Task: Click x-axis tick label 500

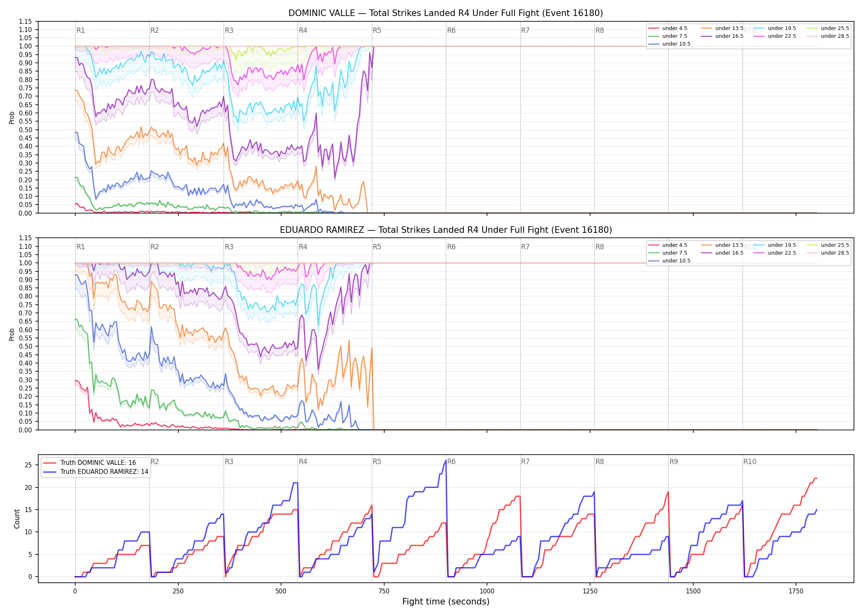Action: click(x=281, y=591)
